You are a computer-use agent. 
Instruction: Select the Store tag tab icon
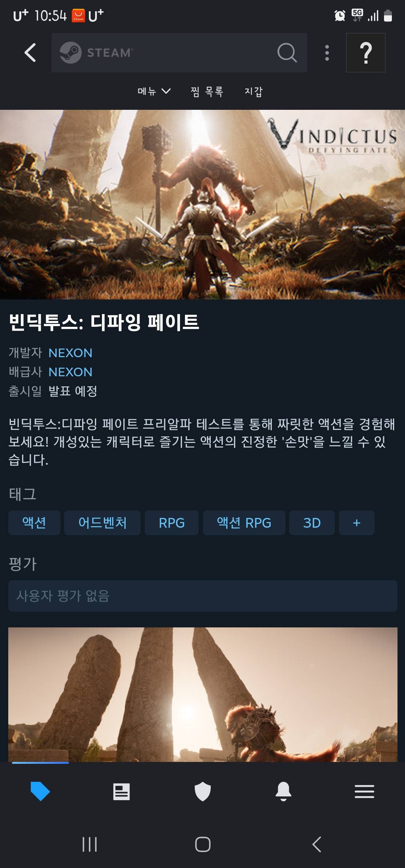point(40,792)
